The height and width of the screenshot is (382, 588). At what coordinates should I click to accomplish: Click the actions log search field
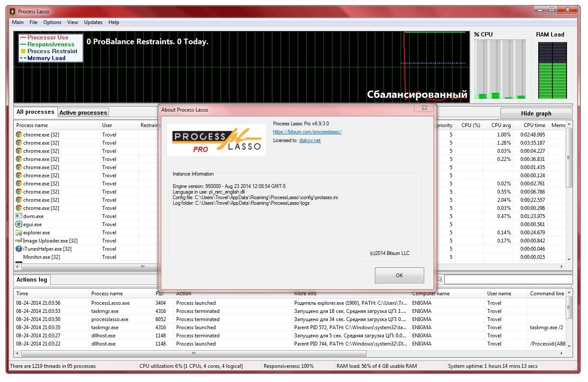[508, 280]
